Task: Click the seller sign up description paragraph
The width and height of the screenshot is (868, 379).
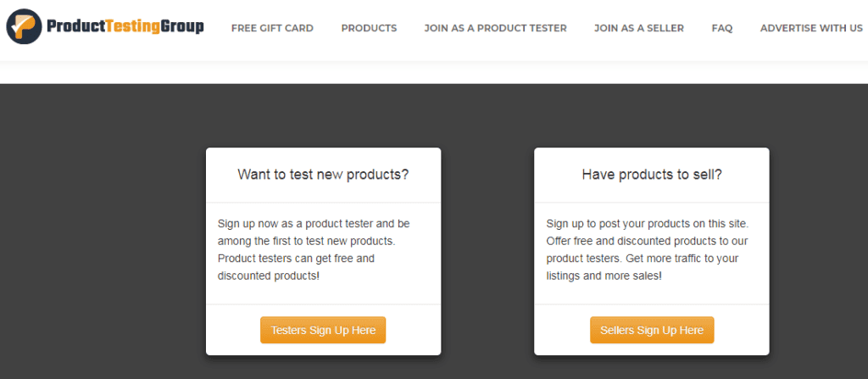Action: 648,249
